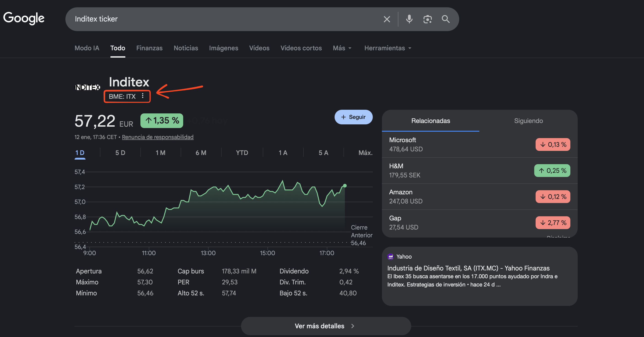Expand the Más dropdown menu
Screen dimensions: 644x337
(x=342, y=48)
